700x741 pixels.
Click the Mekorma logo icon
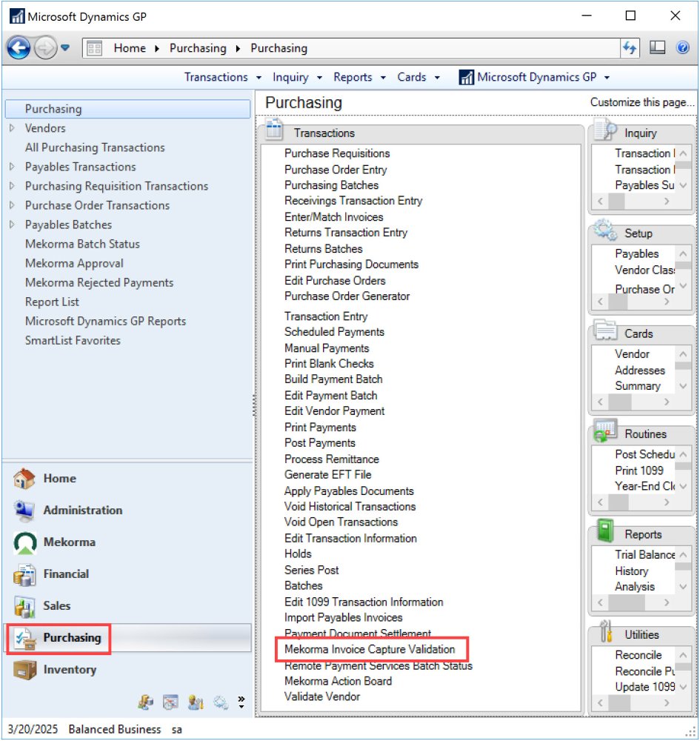pos(25,542)
